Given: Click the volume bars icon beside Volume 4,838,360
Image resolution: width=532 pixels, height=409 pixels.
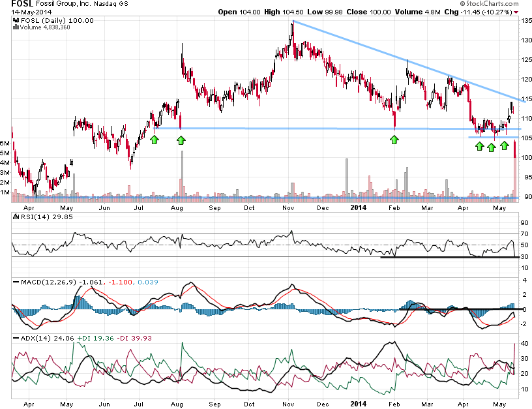Looking at the screenshot, I should 16,27.
